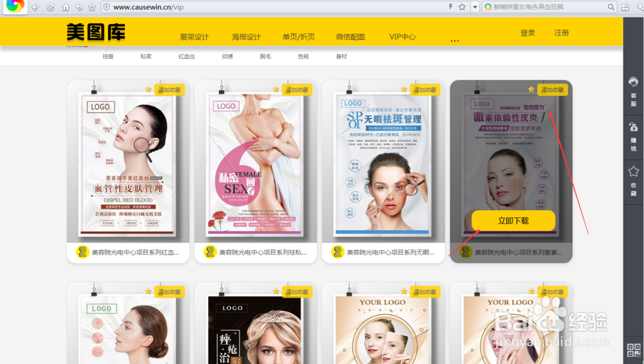Screen dimensions: 644x364
Task: Add 私密回春 poster to favorites
Action: point(297,90)
